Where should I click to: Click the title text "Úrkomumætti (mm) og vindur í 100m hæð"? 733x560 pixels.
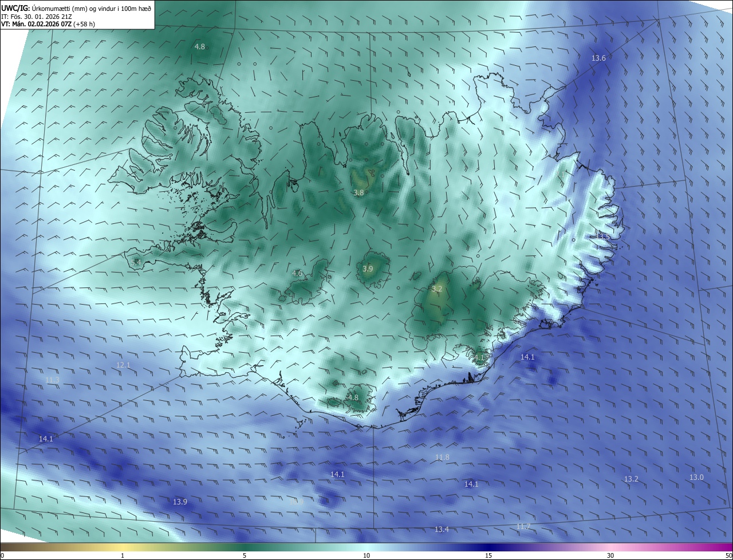click(x=92, y=8)
